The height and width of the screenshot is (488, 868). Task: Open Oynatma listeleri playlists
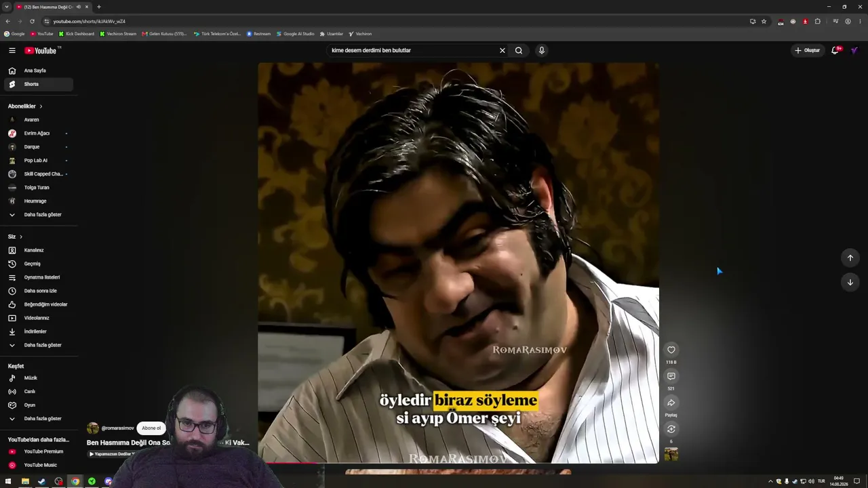pos(39,277)
